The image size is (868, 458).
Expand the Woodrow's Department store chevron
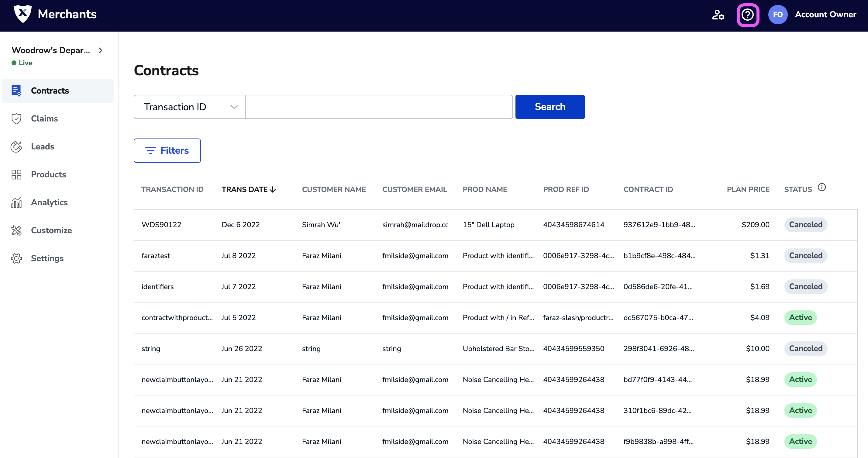coord(100,50)
